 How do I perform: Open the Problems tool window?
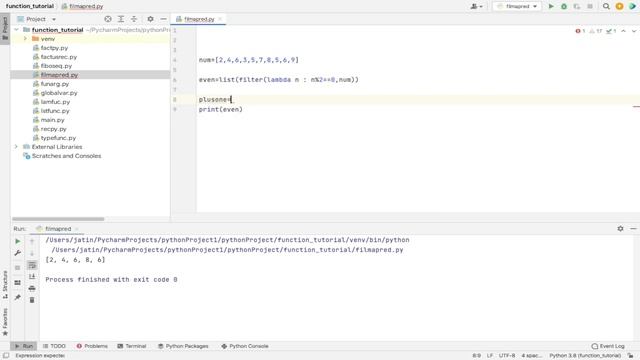(92, 346)
